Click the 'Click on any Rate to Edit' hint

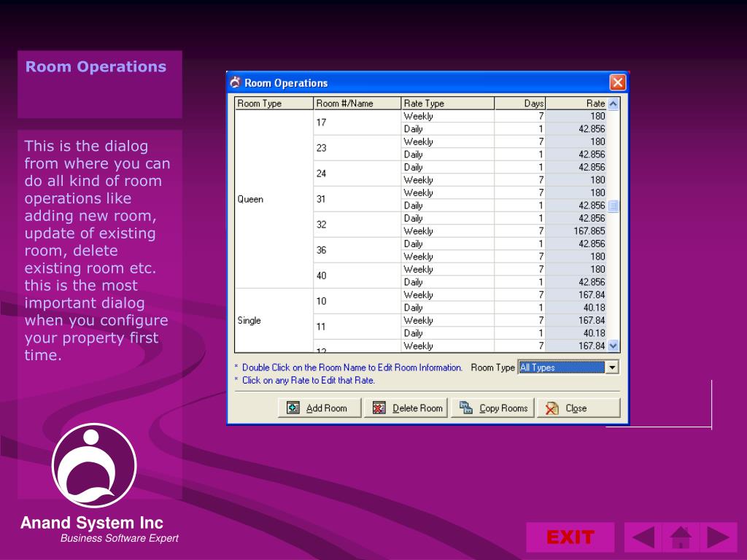click(309, 381)
